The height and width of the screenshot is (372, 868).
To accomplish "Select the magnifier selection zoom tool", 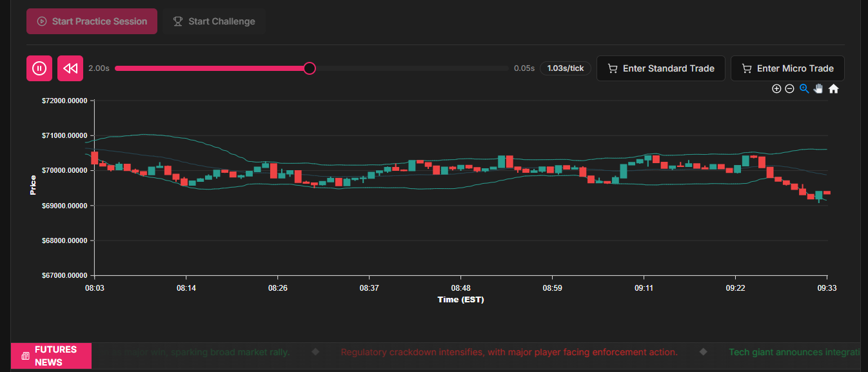I will pyautogui.click(x=804, y=89).
